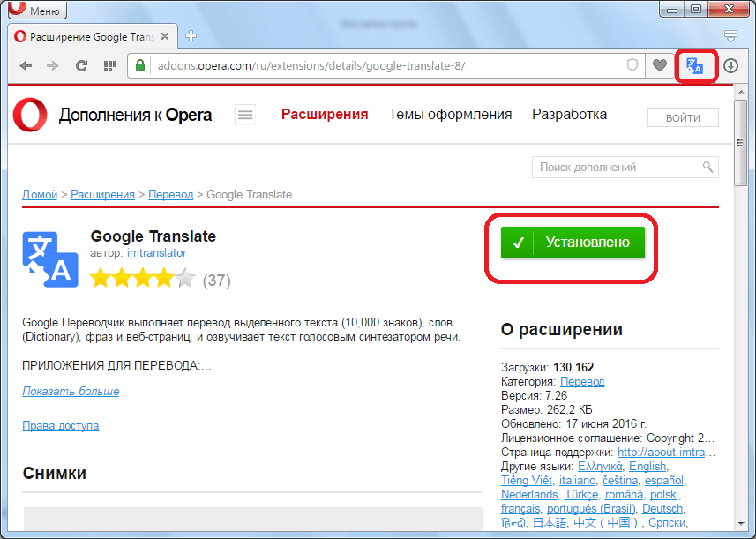Go back with the back arrow

click(26, 65)
